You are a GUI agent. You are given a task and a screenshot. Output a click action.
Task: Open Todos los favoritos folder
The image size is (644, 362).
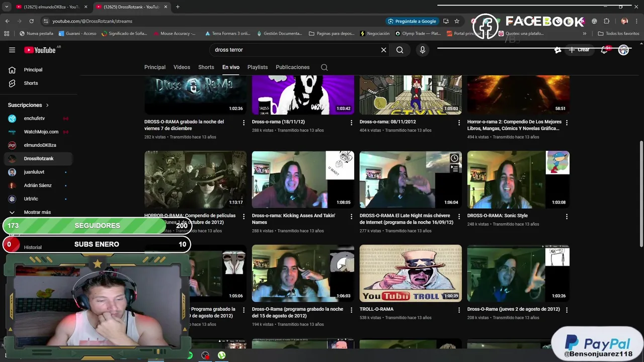tap(618, 34)
